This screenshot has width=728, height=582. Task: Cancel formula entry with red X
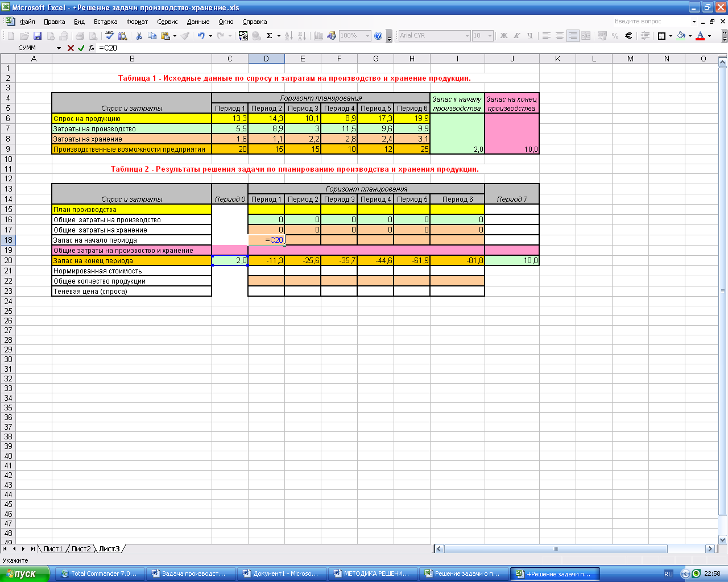[71, 48]
